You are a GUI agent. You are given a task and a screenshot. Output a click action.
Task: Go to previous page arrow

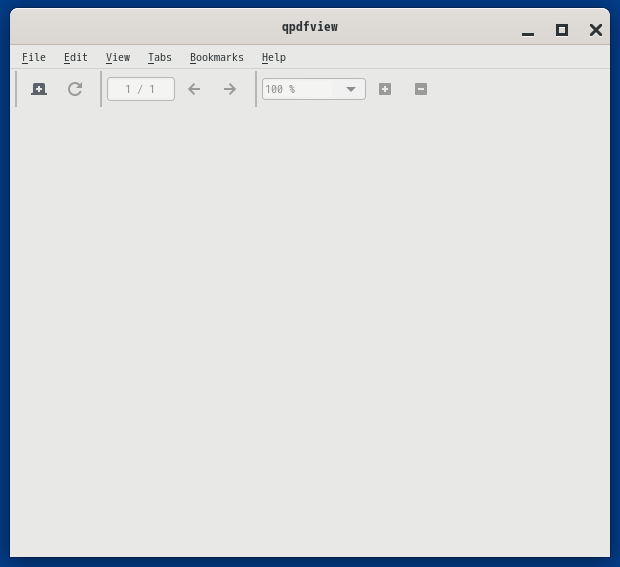click(194, 89)
